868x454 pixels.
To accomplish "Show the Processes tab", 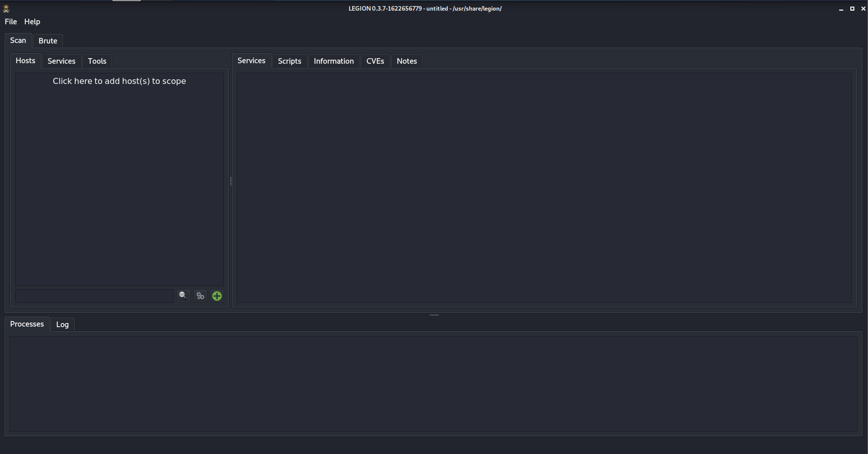I will tap(27, 324).
